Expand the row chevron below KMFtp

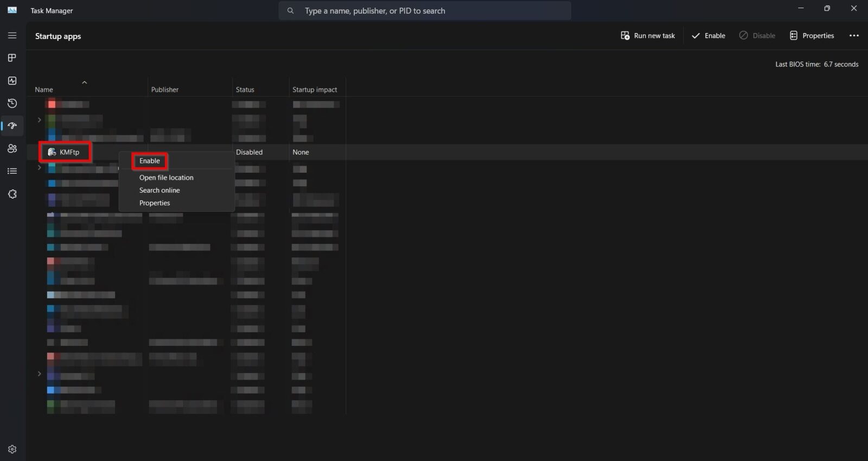(39, 168)
